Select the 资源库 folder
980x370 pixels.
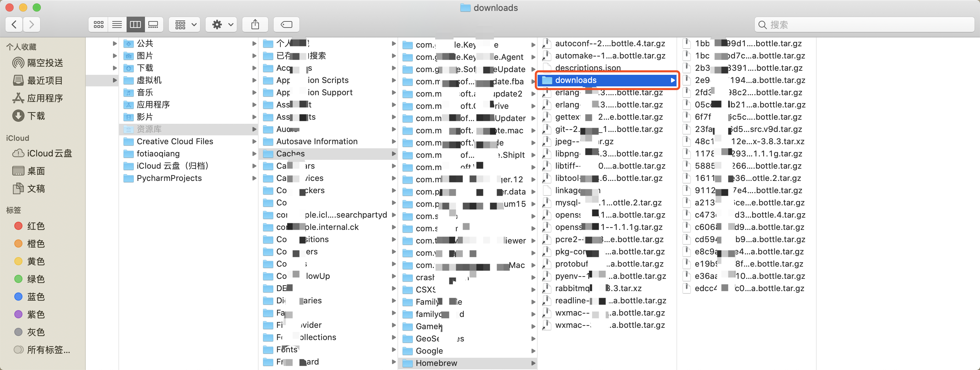click(x=189, y=129)
